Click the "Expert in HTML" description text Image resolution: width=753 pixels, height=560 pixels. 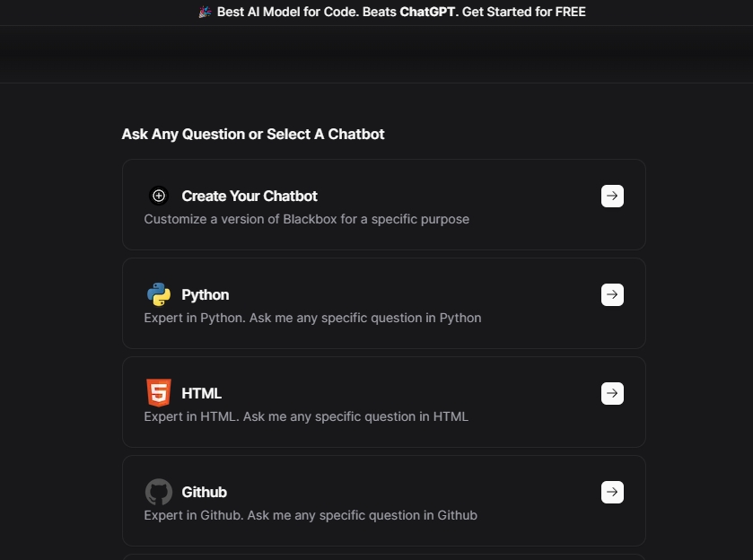(306, 416)
